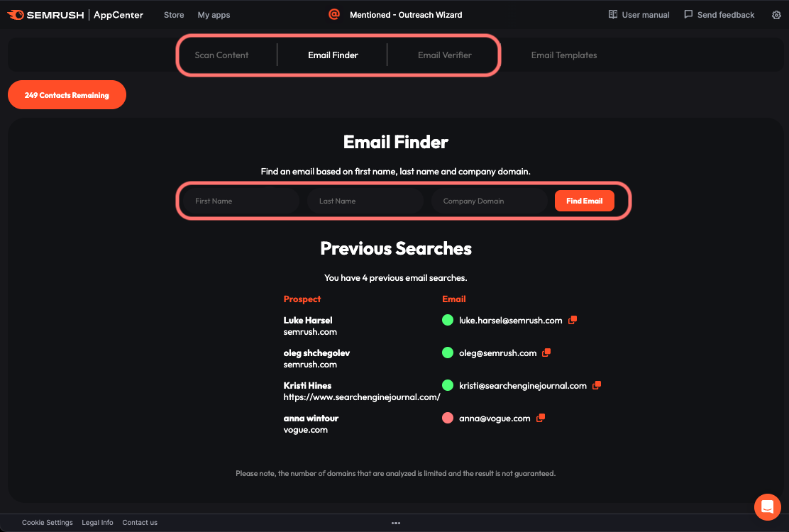
Task: Copy luke.harsel@semrush.com email address
Action: pos(573,320)
